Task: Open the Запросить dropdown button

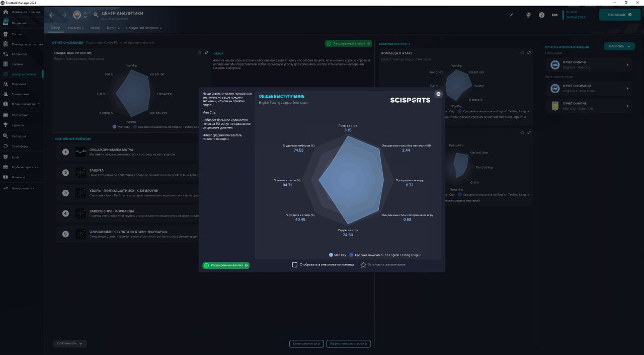Action: point(619,46)
